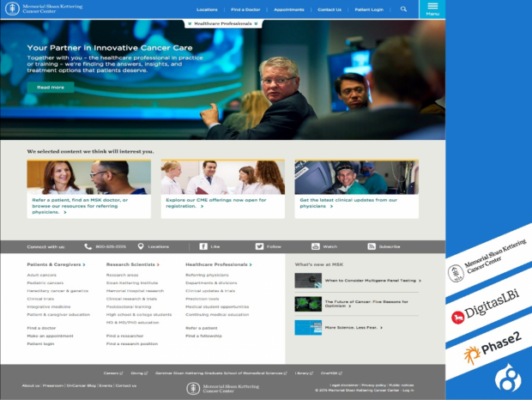Click the DigitasLBi red unicorn logo

[x=457, y=318]
